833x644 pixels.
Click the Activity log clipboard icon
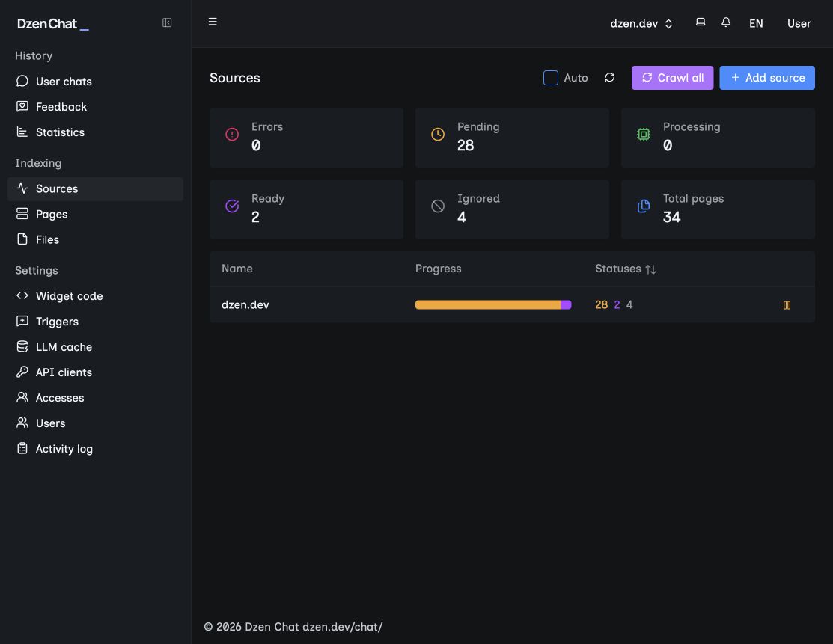pos(22,449)
